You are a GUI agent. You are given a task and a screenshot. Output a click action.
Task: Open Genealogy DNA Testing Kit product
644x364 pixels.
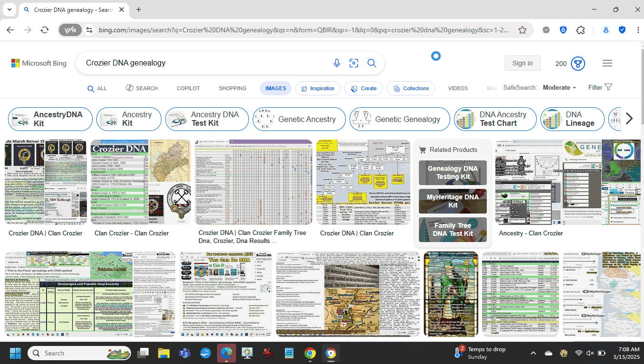click(453, 173)
